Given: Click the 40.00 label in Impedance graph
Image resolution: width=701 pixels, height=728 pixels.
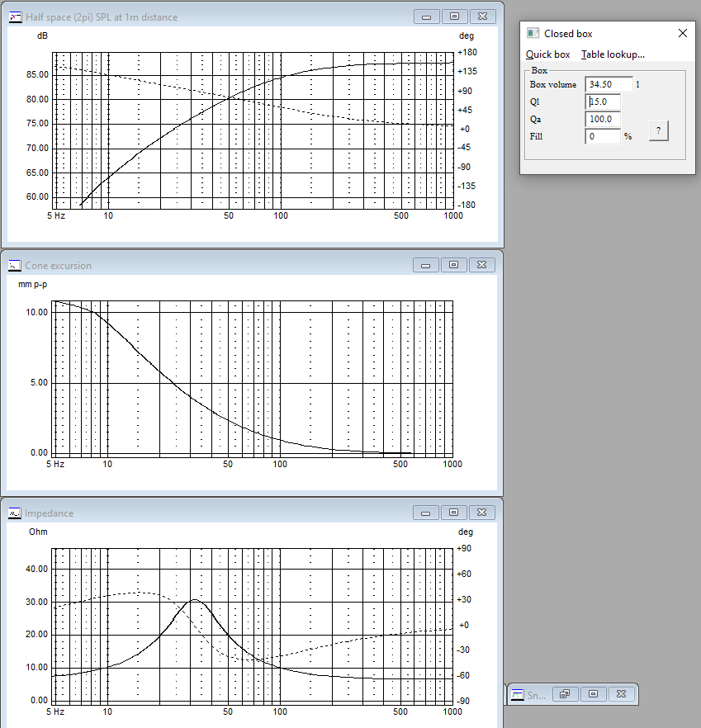Looking at the screenshot, I should click(x=36, y=569).
